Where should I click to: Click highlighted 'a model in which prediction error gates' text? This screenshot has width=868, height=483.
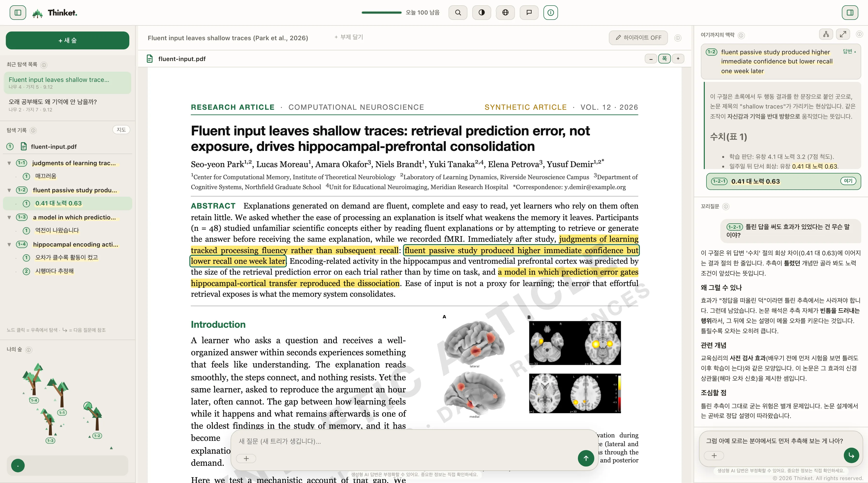coord(568,272)
